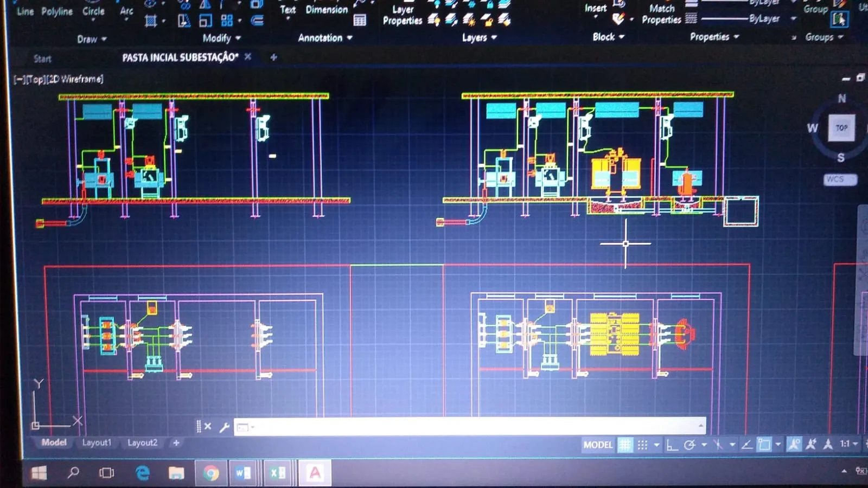Insert a table from Annotation panel
The image size is (868, 488).
[359, 21]
